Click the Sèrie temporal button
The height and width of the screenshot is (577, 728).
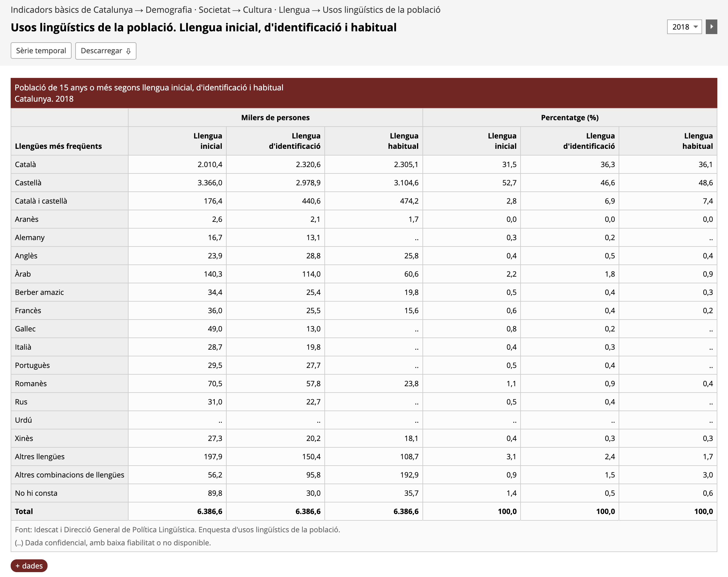coord(41,51)
